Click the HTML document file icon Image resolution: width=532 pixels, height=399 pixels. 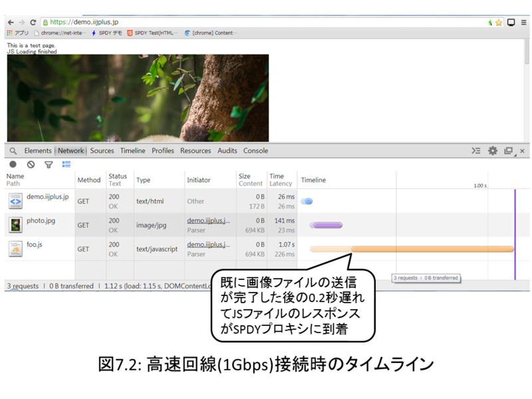(x=15, y=201)
